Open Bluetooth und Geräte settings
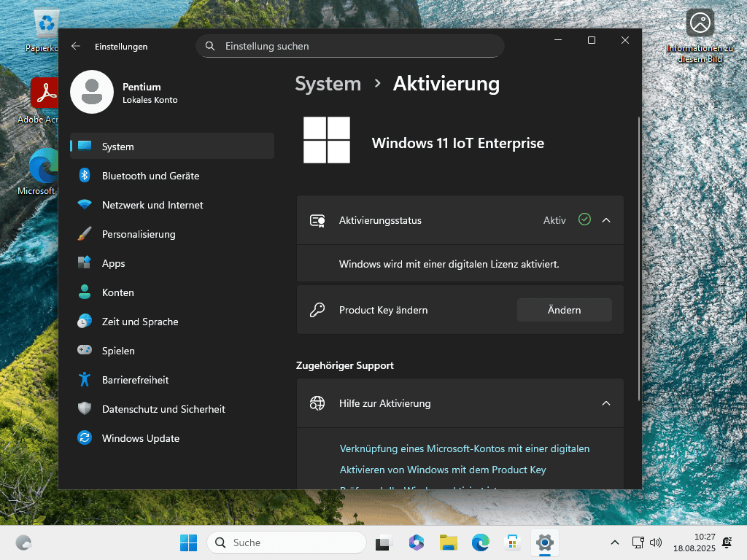The height and width of the screenshot is (560, 747). pyautogui.click(x=150, y=176)
